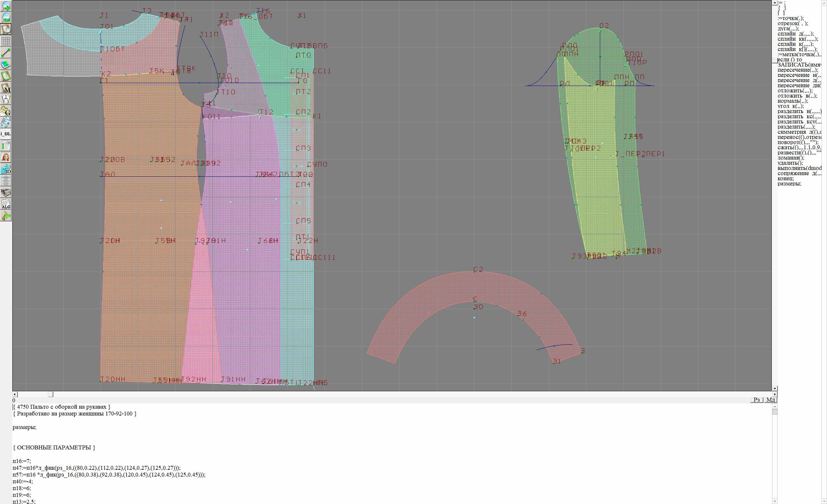This screenshot has width=827, height=504.
Task: Click code editor line 'п16:=7;'
Action: click(x=22, y=461)
